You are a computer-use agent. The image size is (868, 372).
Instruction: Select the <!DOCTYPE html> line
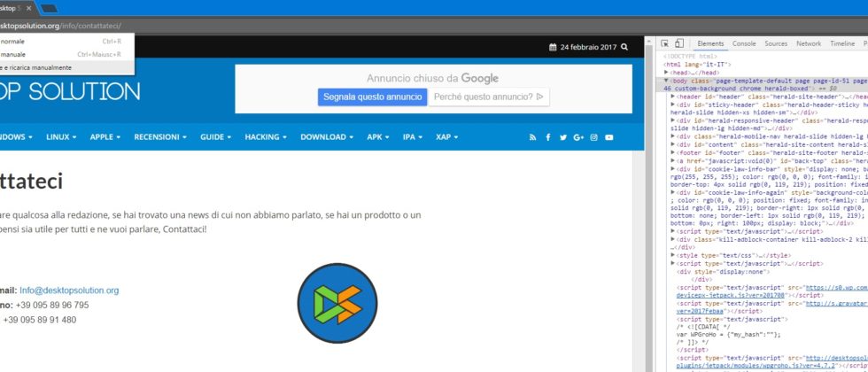pyautogui.click(x=690, y=57)
